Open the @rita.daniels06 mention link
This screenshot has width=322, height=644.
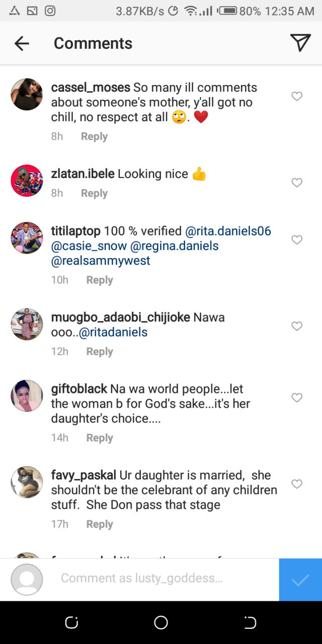[x=228, y=231]
